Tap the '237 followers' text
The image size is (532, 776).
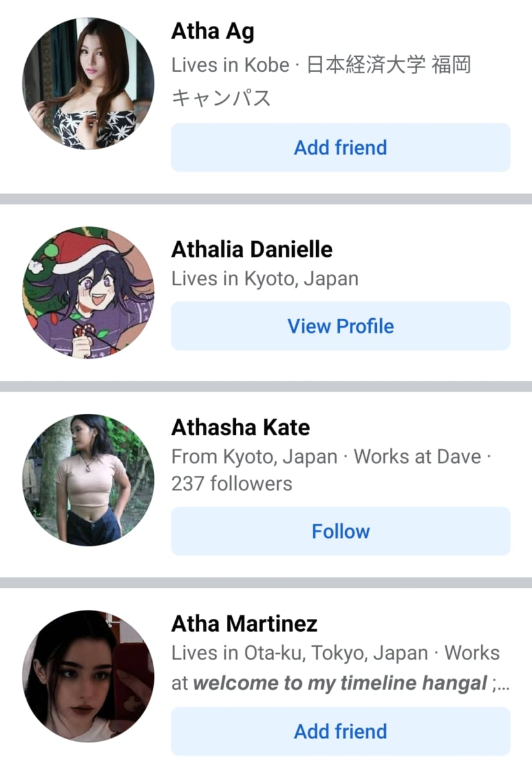pyautogui.click(x=231, y=484)
